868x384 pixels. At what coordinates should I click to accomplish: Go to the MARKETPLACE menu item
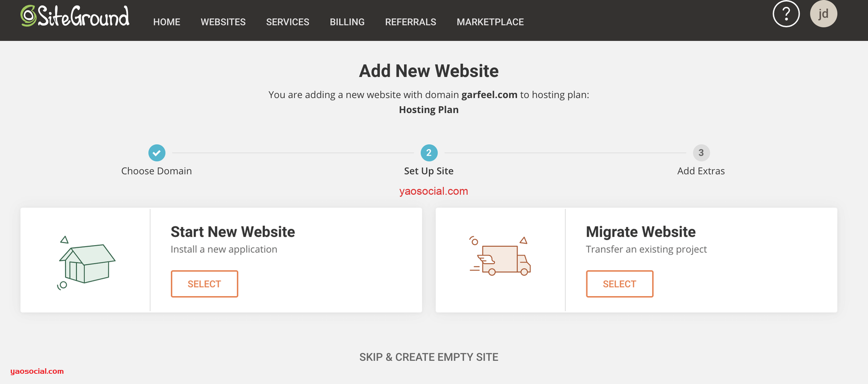coord(490,22)
